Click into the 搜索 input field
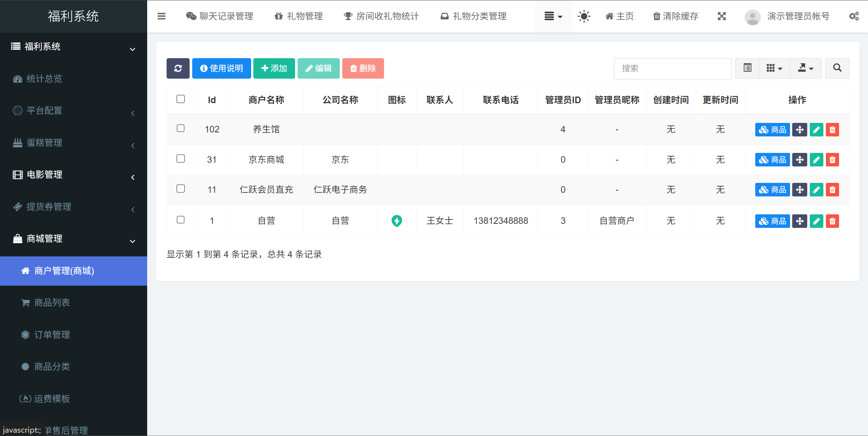 tap(673, 68)
